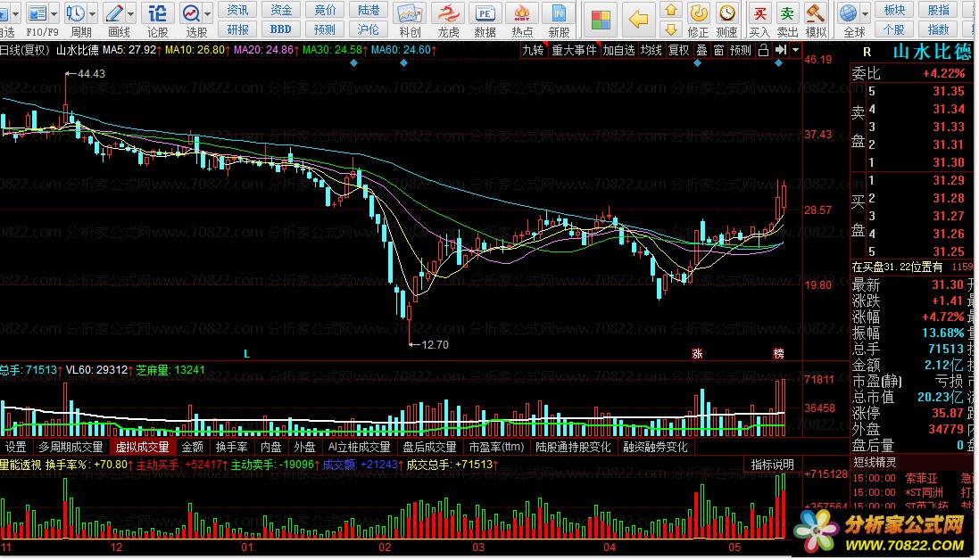Click the red 买入 buy icon

tap(759, 12)
